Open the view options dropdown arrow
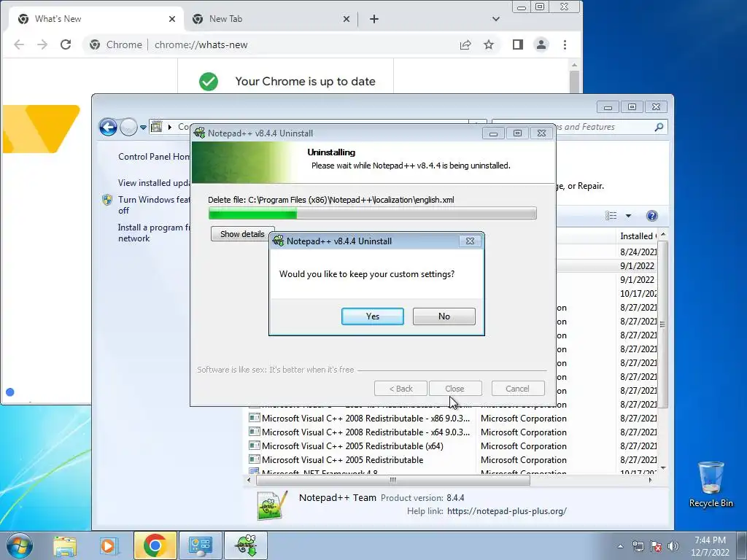This screenshot has height=560, width=747. coord(628,216)
